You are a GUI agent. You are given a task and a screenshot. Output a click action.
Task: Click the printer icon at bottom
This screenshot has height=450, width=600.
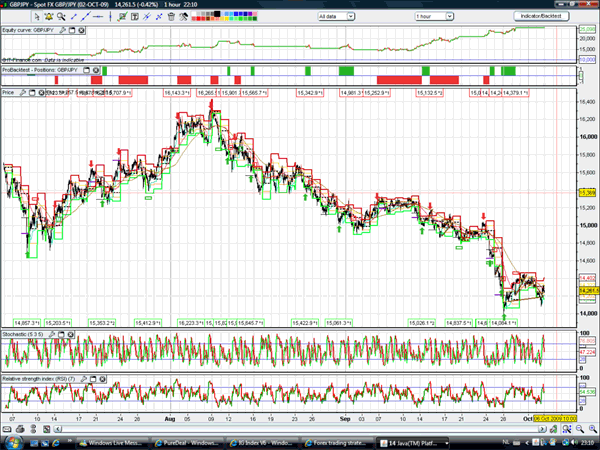20,429
